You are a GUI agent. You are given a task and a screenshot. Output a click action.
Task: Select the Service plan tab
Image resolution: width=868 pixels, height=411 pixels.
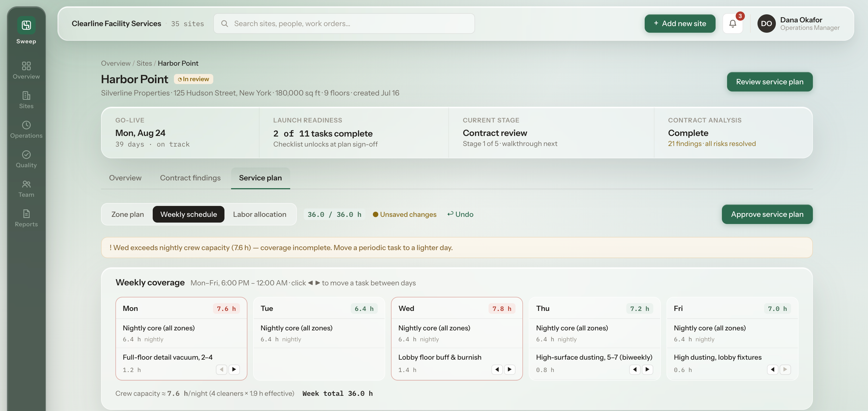[260, 178]
